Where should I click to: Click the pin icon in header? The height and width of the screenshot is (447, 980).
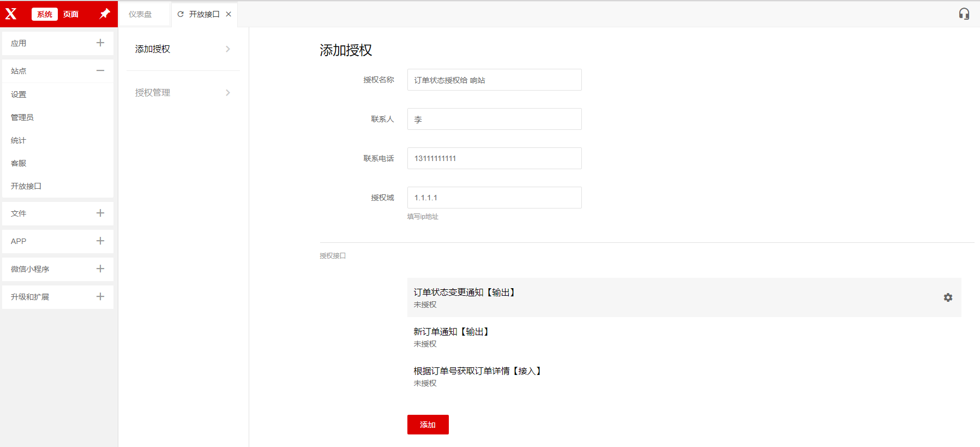[x=105, y=14]
